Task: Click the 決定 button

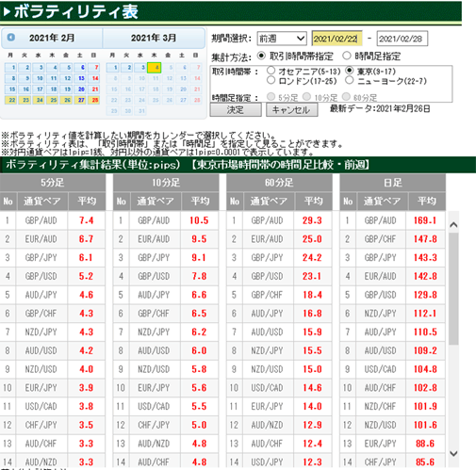Action: tap(236, 110)
